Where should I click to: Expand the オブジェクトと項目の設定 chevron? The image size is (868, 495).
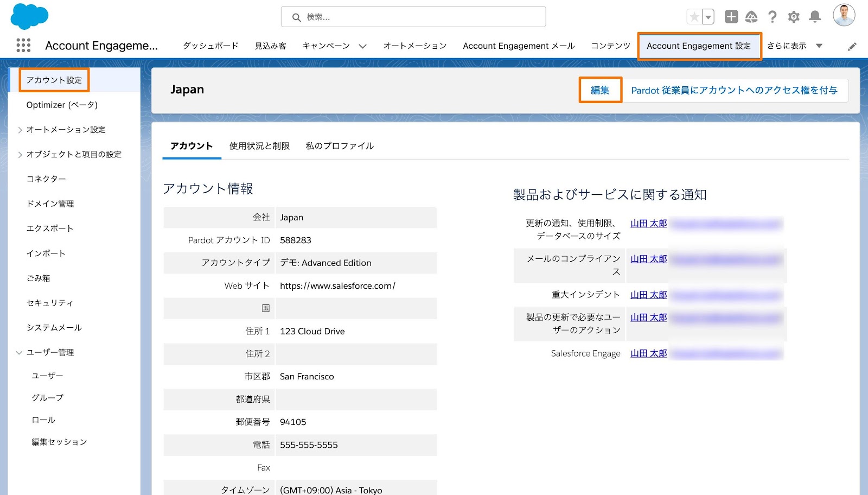[x=20, y=155]
